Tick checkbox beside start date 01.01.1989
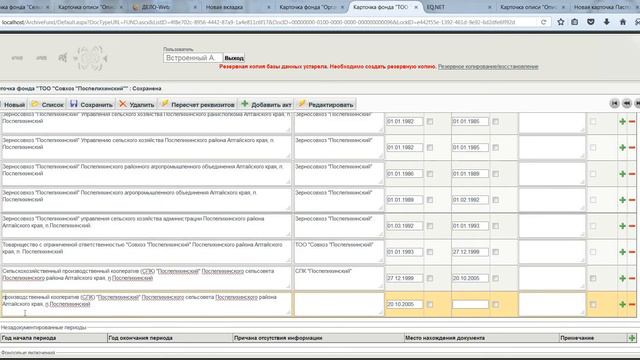The width and height of the screenshot is (640, 360). 430,200
